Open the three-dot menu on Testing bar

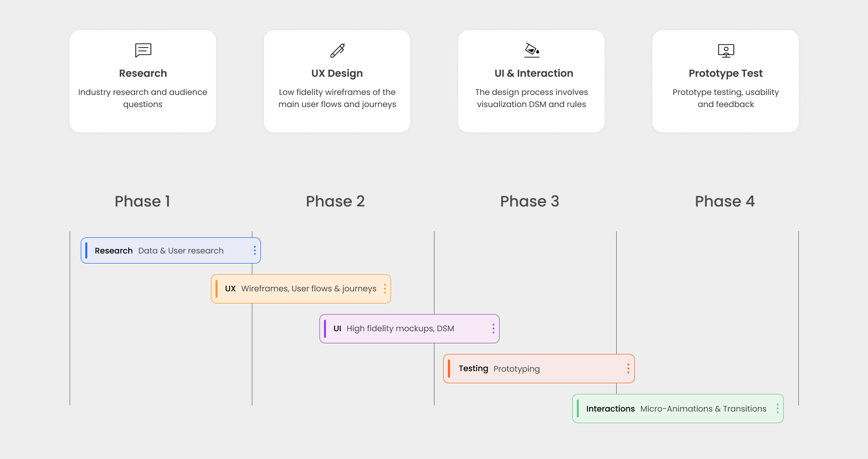pyautogui.click(x=628, y=369)
